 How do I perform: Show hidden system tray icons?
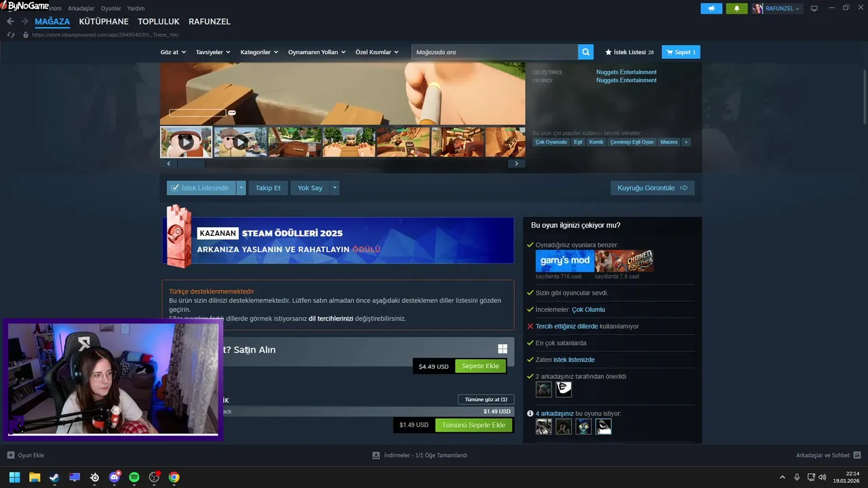(782, 477)
